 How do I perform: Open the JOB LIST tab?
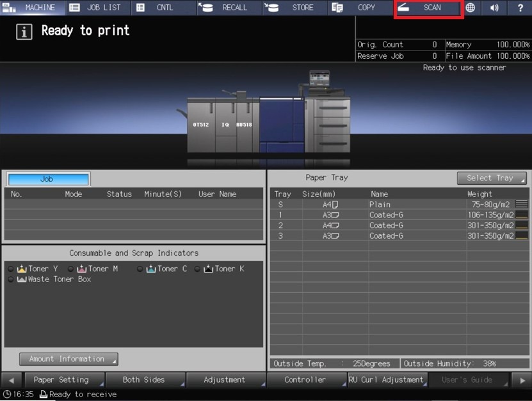click(x=97, y=8)
